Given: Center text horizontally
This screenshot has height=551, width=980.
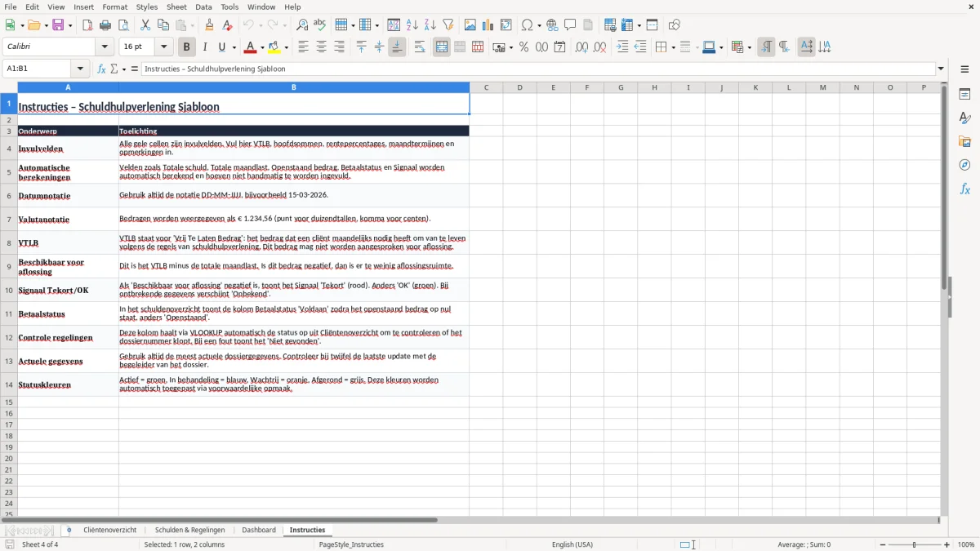Looking at the screenshot, I should [321, 47].
